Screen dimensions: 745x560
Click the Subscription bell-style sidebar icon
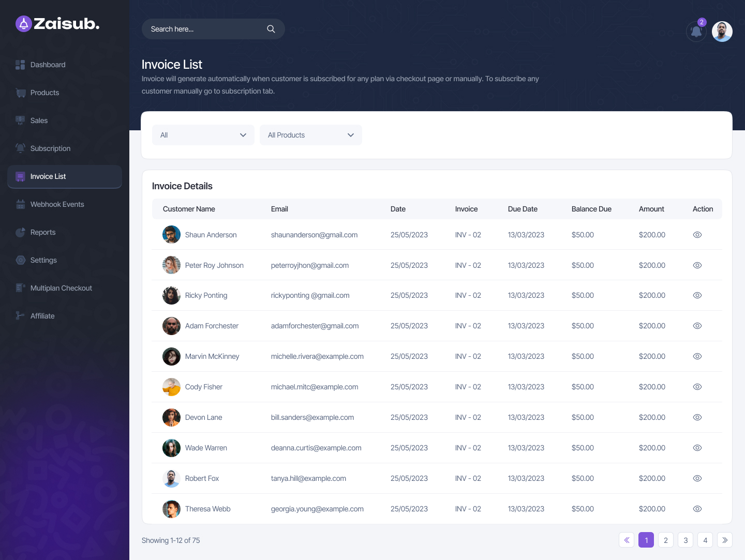point(21,148)
